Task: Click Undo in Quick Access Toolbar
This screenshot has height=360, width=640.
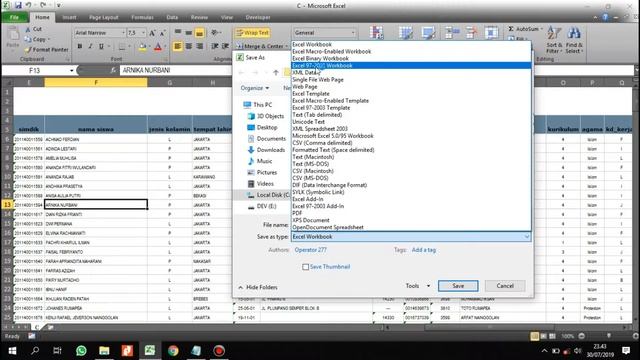Action: pos(29,5)
